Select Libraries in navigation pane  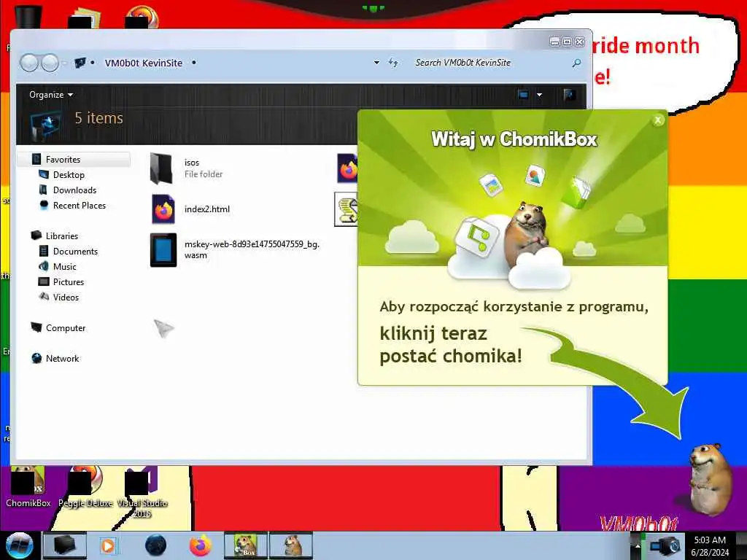[x=62, y=236]
